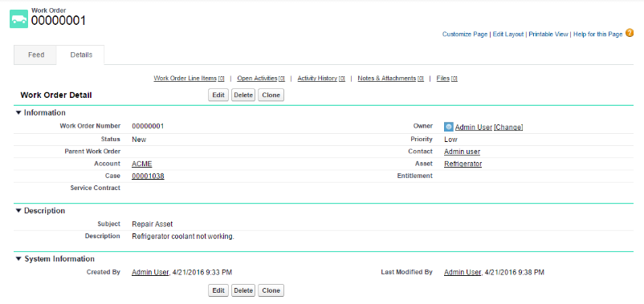
Task: Click the bottom Edit button
Action: [218, 290]
